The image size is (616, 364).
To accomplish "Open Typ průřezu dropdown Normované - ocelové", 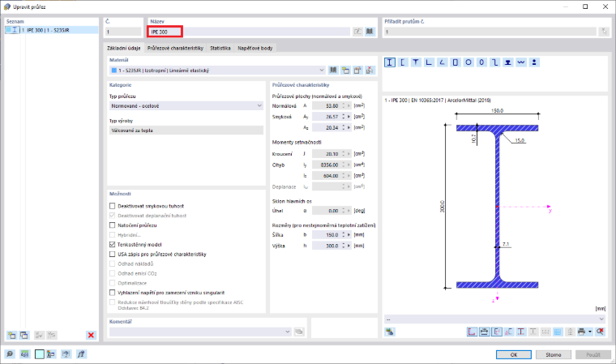I will pos(186,105).
